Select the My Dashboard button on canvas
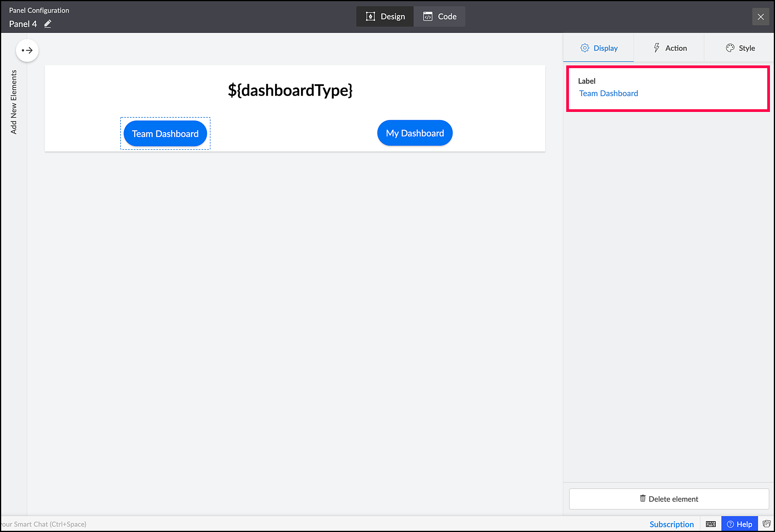The image size is (775, 532). click(415, 133)
